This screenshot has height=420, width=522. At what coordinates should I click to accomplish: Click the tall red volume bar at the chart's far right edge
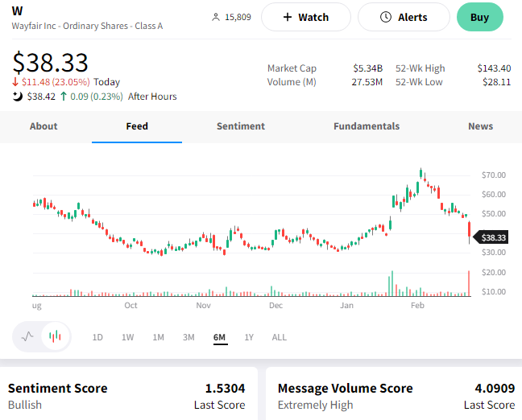coord(469,283)
